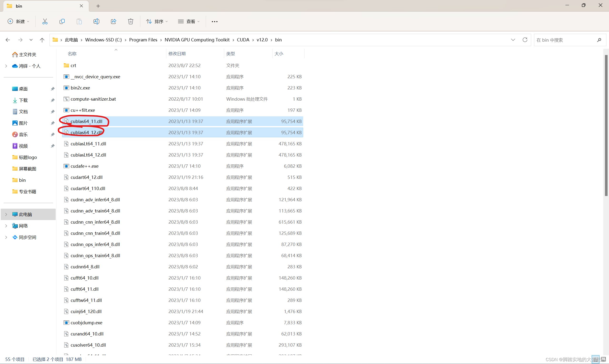609x364 pixels.
Task: Click CUDA in the breadcrumb path
Action: click(243, 40)
